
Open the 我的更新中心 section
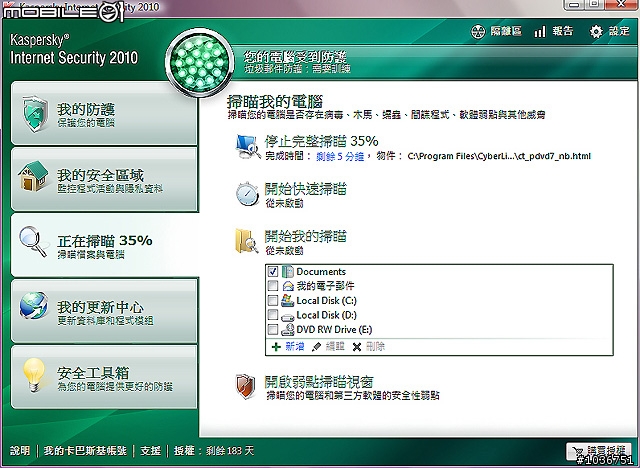tap(104, 311)
